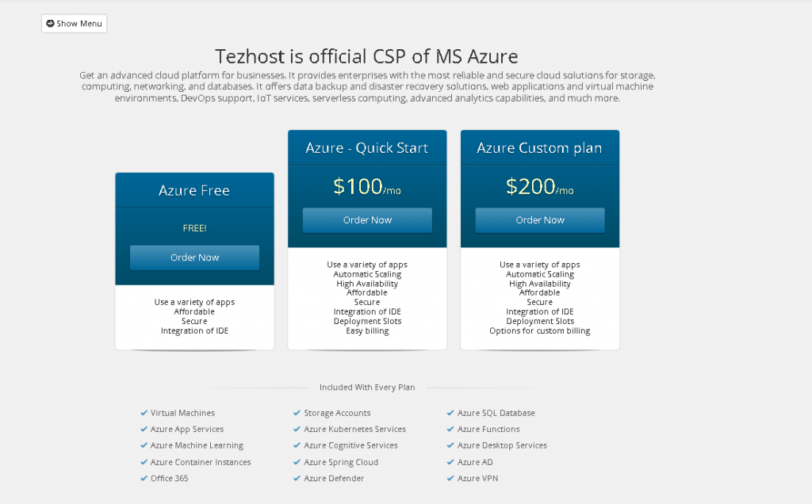Click the checkmark beside Office 365
The image size is (812, 504).
point(144,479)
